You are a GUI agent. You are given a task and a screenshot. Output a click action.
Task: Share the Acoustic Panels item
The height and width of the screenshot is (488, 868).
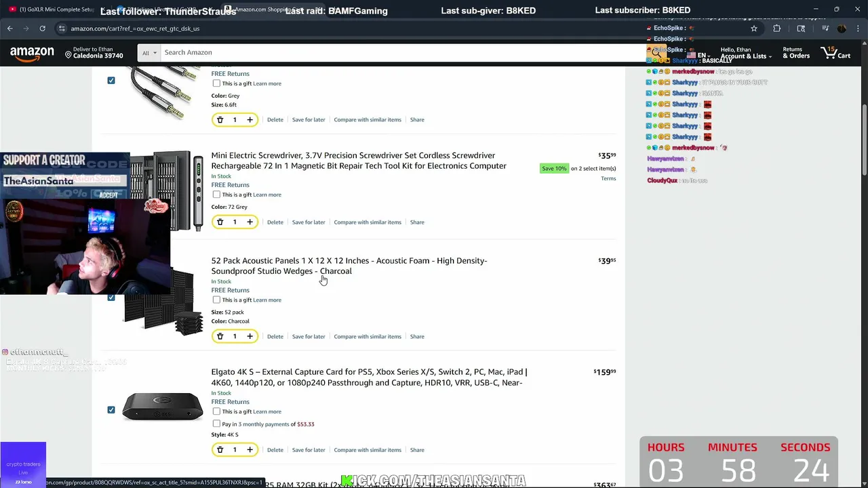click(x=417, y=337)
